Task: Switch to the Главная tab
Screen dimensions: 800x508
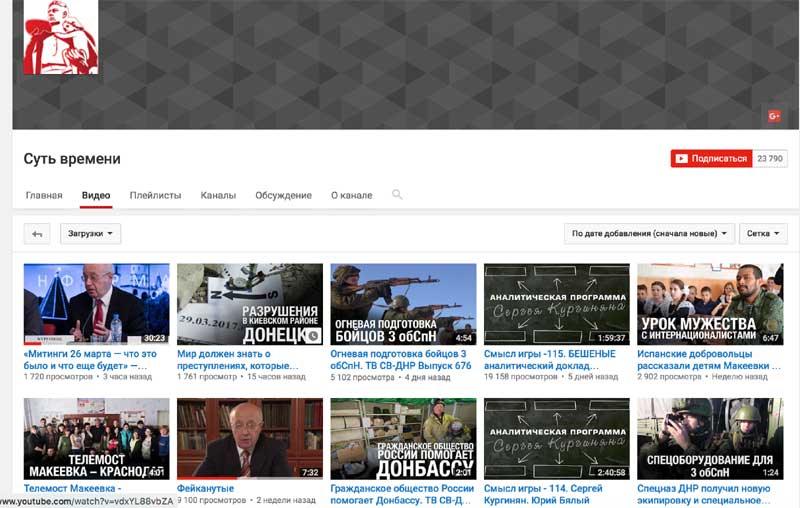Action: click(44, 196)
